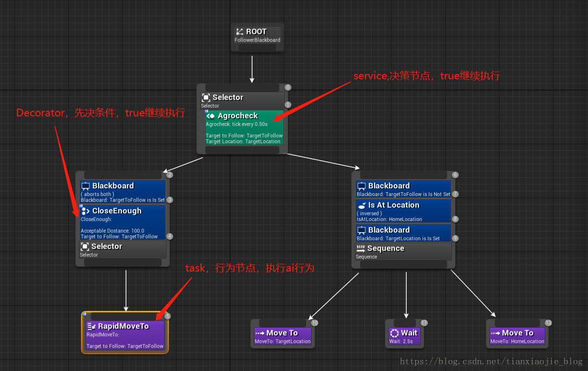Click the Move To TargetLocation arrow icon
Viewport: 588px width, 371px height.
coord(260,333)
